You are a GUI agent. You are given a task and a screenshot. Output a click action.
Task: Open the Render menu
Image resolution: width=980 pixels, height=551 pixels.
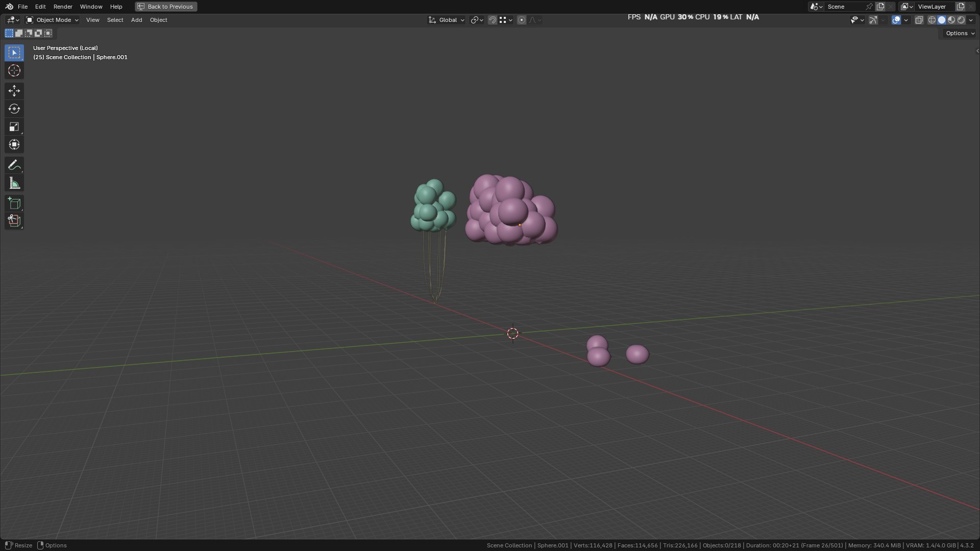(x=63, y=7)
